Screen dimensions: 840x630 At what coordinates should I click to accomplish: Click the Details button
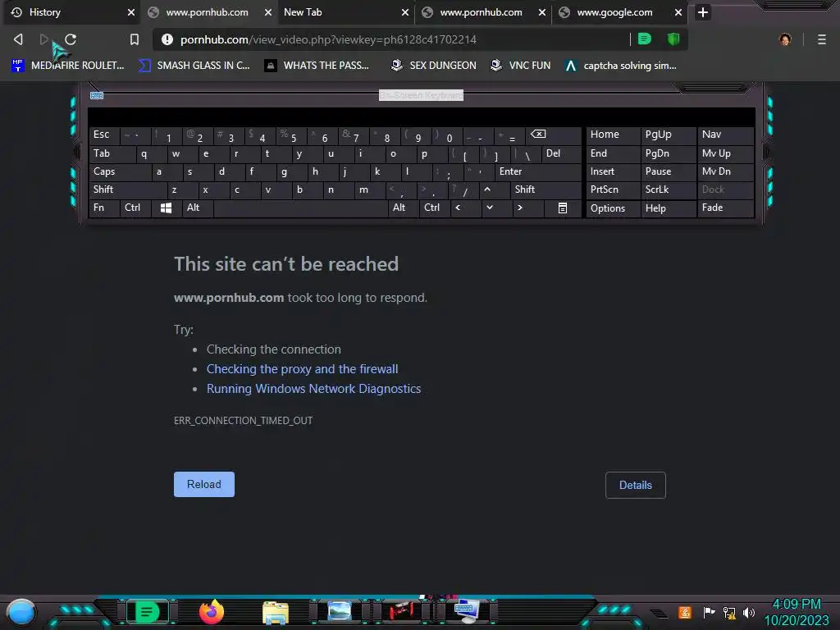tap(636, 485)
